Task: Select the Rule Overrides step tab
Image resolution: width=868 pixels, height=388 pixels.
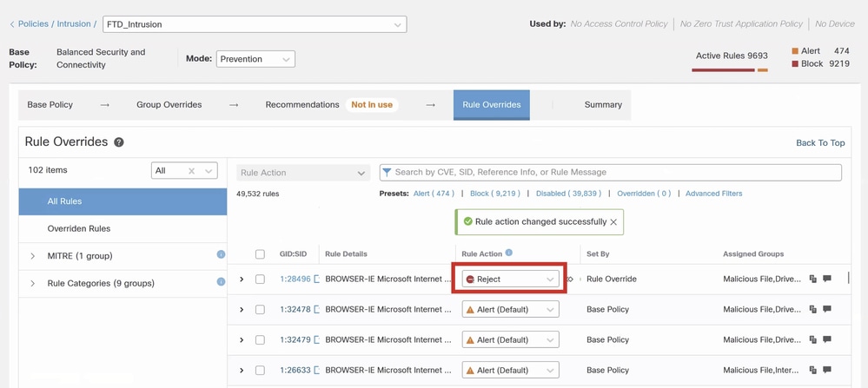Action: click(492, 104)
